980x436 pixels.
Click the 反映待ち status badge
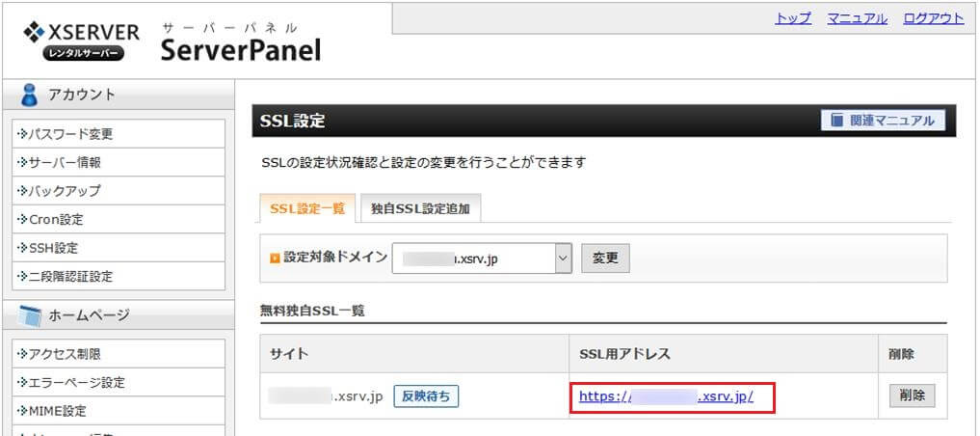426,396
